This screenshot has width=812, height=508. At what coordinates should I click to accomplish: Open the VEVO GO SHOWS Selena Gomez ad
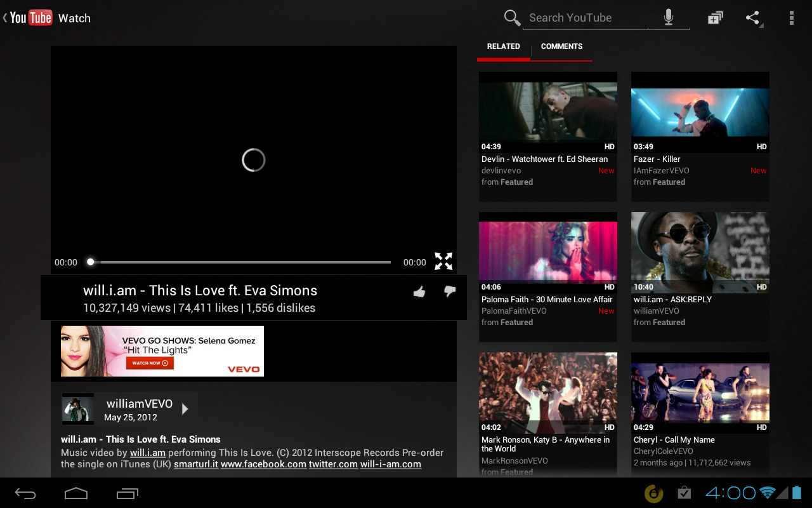tap(162, 351)
